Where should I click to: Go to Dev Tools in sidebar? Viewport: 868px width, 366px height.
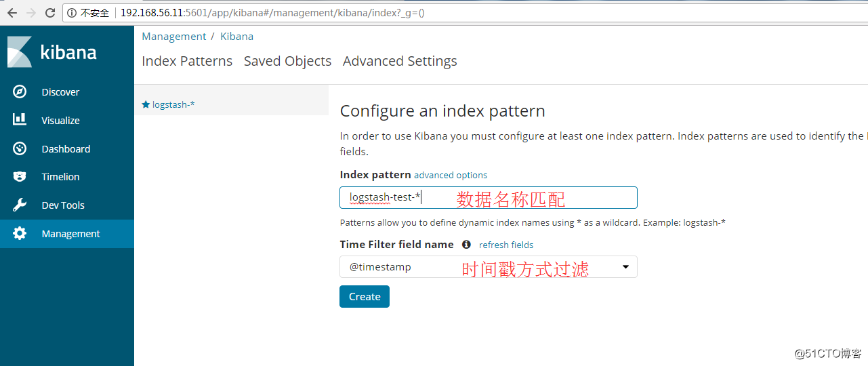[x=63, y=205]
